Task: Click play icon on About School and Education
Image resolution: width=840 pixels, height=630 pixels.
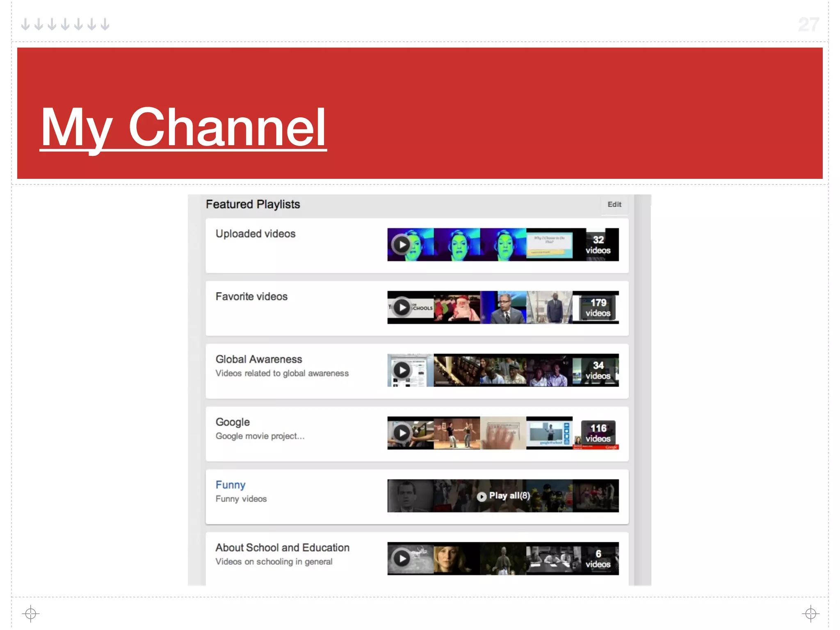Action: coord(402,559)
